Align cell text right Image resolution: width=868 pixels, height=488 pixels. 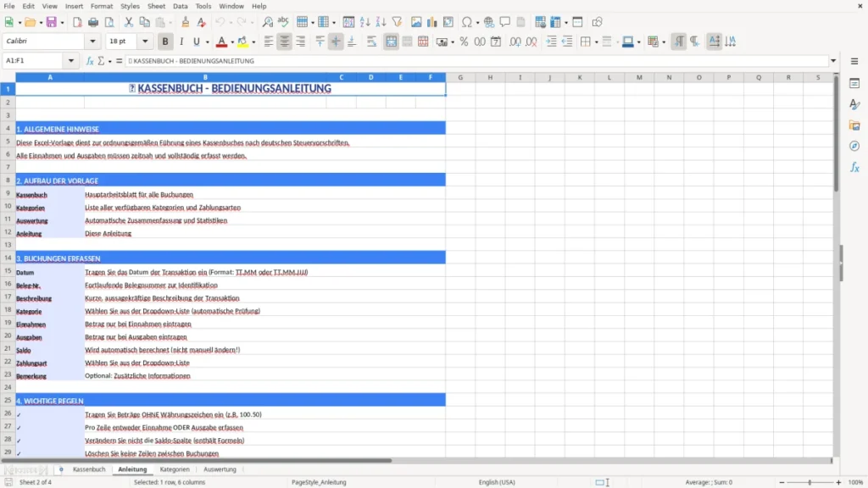click(x=301, y=42)
